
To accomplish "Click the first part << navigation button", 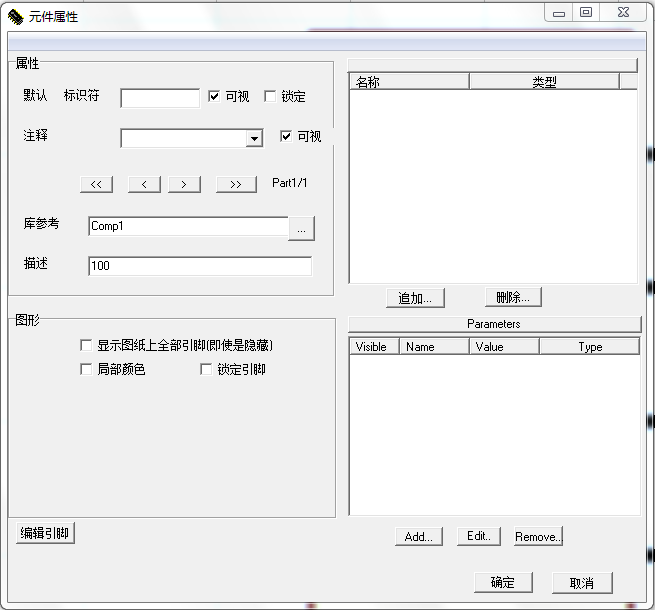I will coord(96,184).
